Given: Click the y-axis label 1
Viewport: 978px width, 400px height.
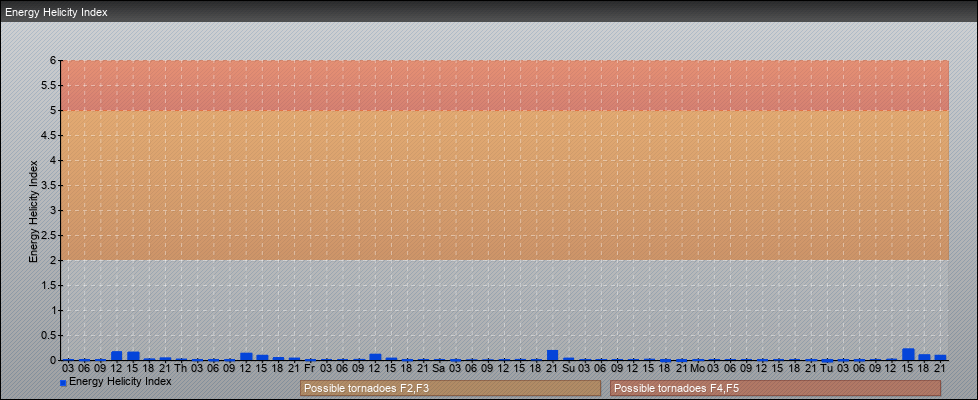Looking at the screenshot, I should [x=54, y=310].
